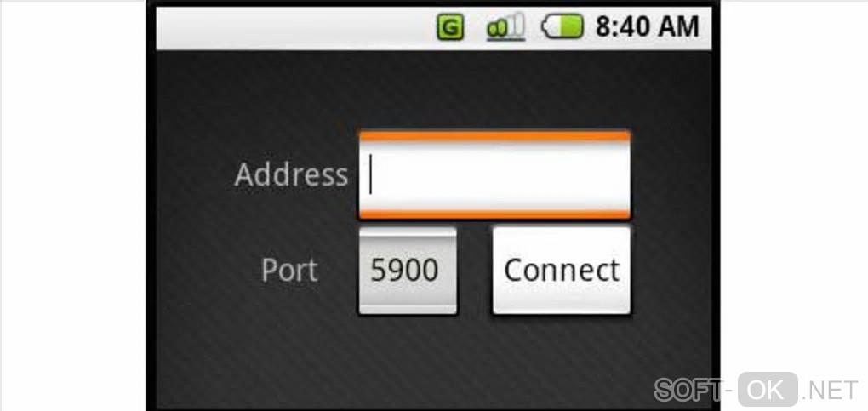This screenshot has width=868, height=411.
Task: Tap the blinking text cursor in Address
Action: tap(370, 174)
